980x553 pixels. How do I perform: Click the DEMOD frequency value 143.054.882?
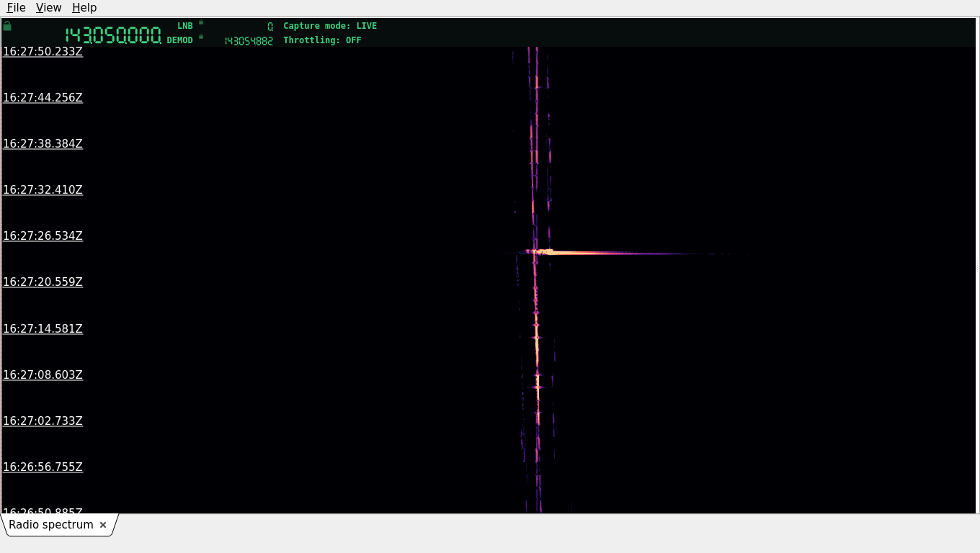coord(249,41)
